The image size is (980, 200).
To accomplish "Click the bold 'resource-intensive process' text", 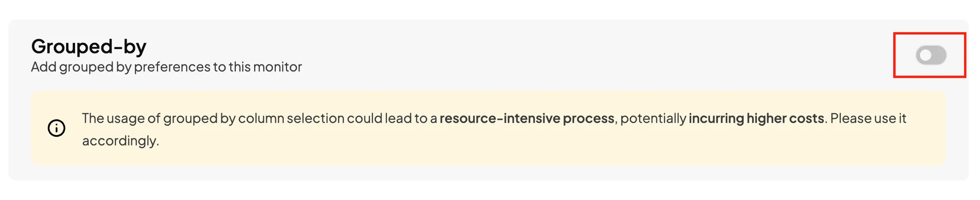I will point(527,118).
